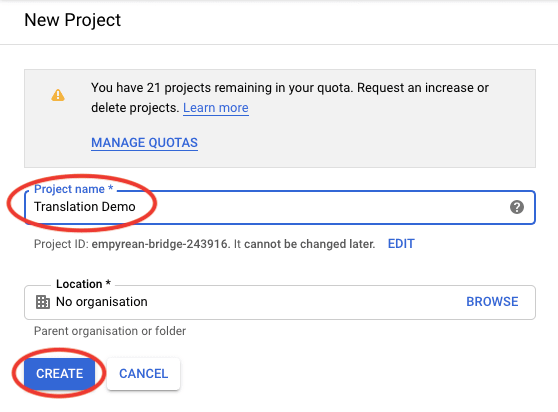Focus the Project name input field
Screen dimensions: 558x412
[x=280, y=207]
